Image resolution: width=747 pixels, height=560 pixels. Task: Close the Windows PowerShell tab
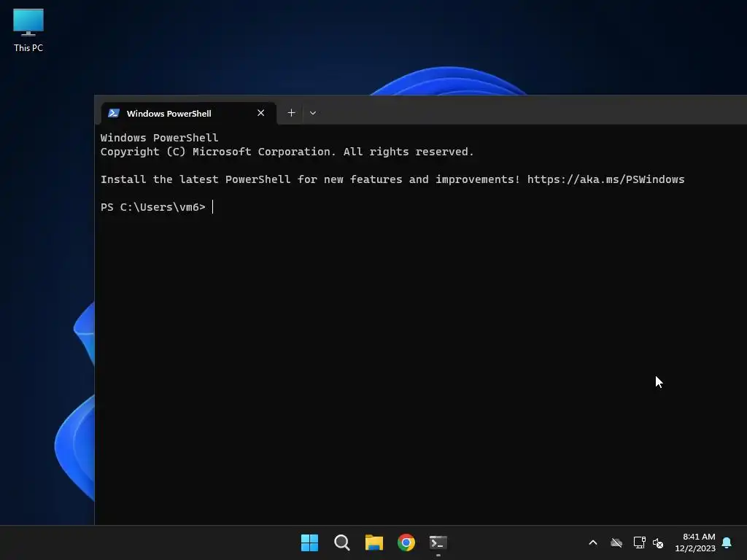pyautogui.click(x=260, y=113)
